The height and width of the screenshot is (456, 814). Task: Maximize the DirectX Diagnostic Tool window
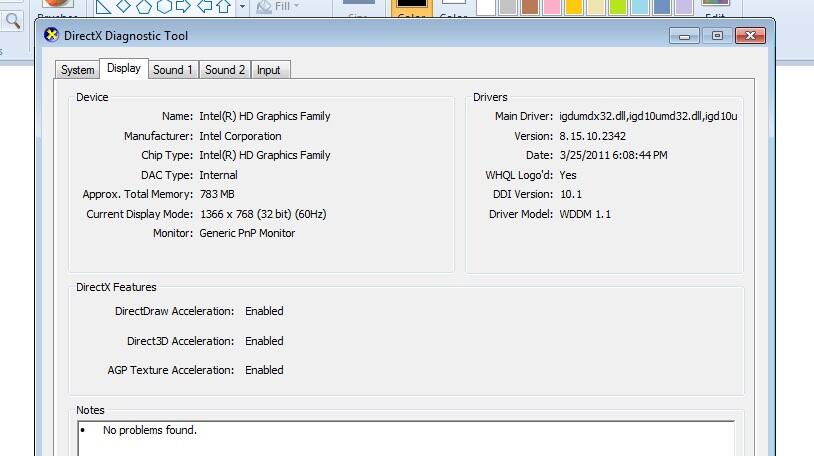click(x=717, y=36)
